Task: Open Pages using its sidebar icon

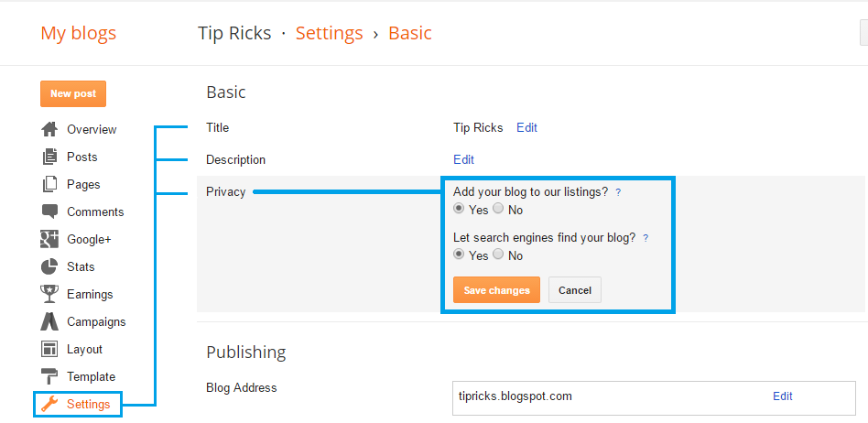Action: pyautogui.click(x=49, y=184)
